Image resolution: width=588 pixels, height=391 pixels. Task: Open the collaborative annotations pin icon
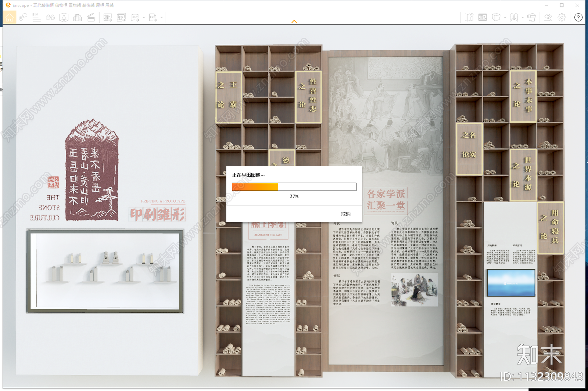(x=23, y=17)
